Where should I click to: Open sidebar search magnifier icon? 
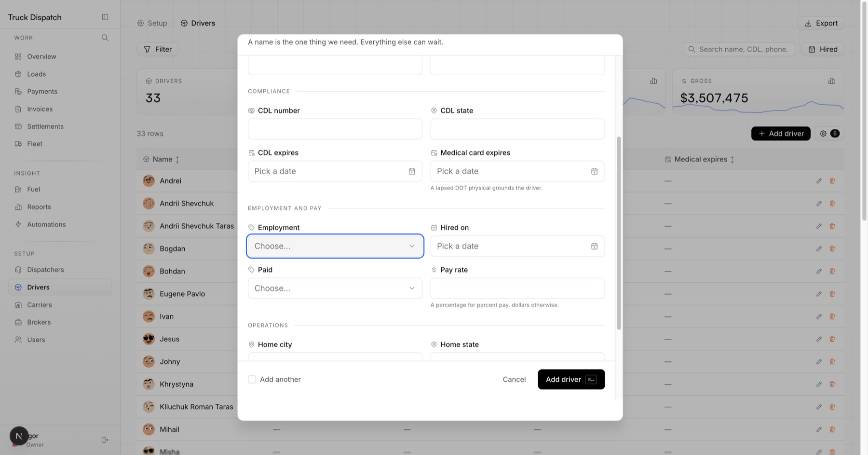(105, 38)
